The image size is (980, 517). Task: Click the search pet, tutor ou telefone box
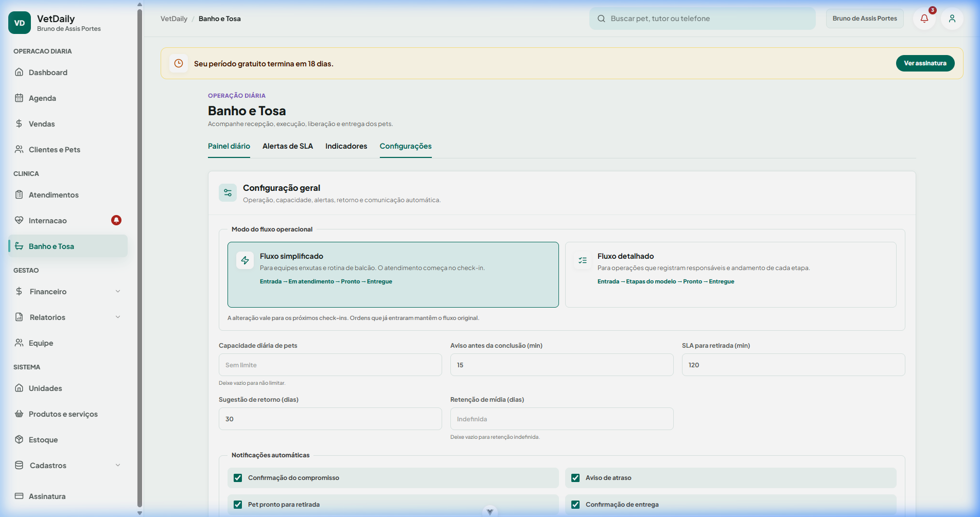pos(703,19)
